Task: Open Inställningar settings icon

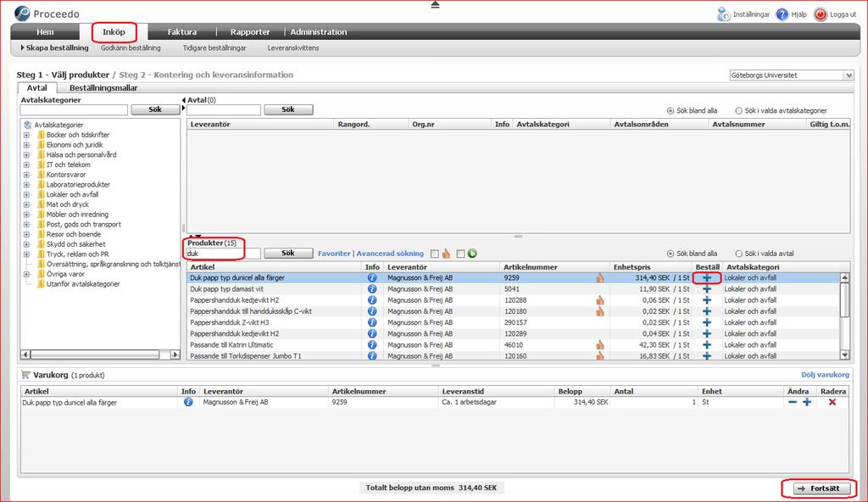Action: [x=724, y=14]
